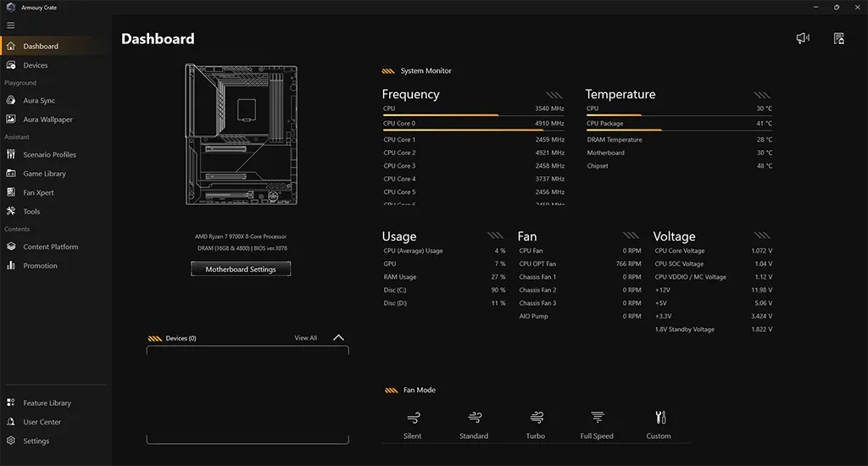
Task: Set fan mode to Full Speed
Action: tap(597, 424)
